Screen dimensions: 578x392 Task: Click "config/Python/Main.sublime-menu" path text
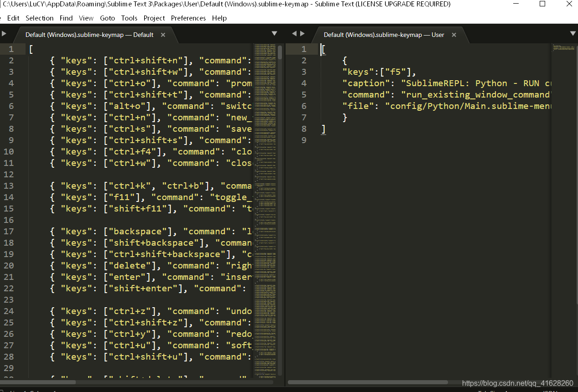coord(469,106)
